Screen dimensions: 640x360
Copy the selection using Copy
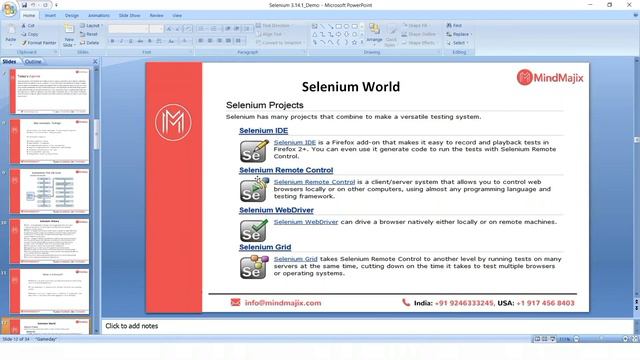pyautogui.click(x=30, y=34)
